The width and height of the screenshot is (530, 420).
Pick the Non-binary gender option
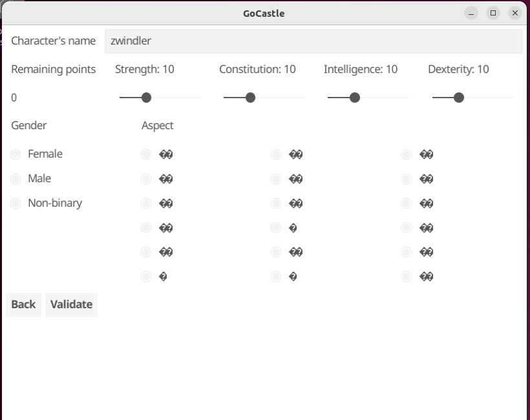click(x=16, y=204)
